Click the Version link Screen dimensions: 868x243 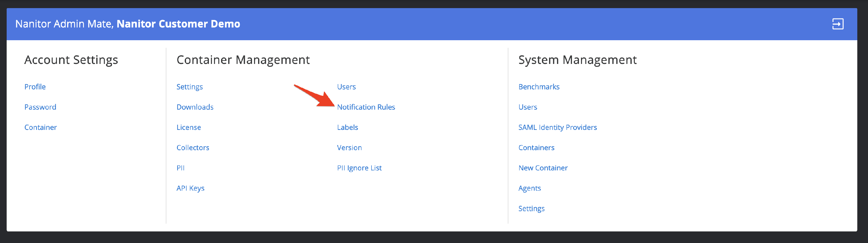point(349,148)
